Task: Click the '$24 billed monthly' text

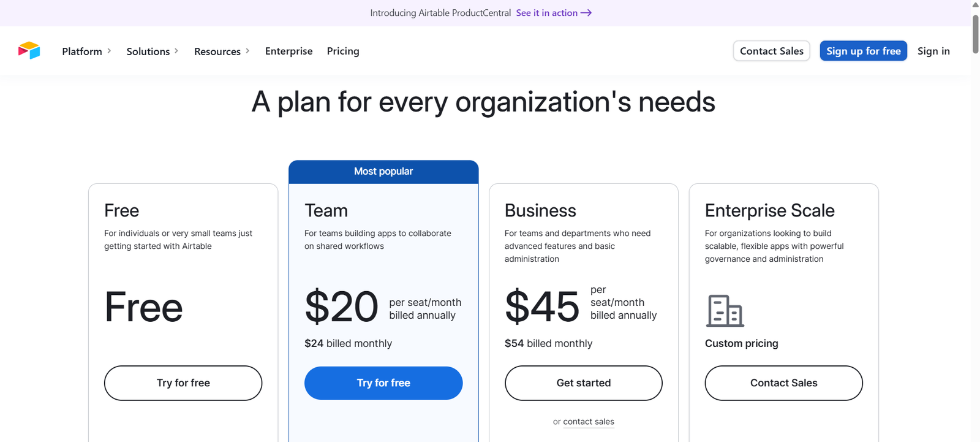Action: click(x=348, y=343)
